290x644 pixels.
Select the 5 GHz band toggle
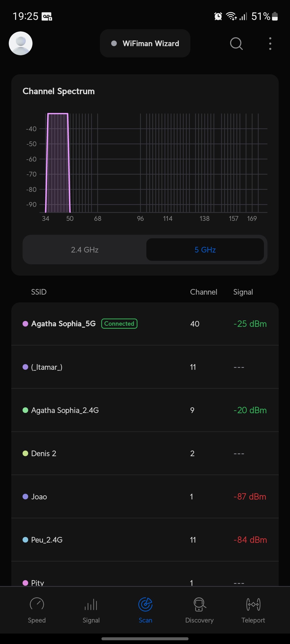[x=205, y=250]
